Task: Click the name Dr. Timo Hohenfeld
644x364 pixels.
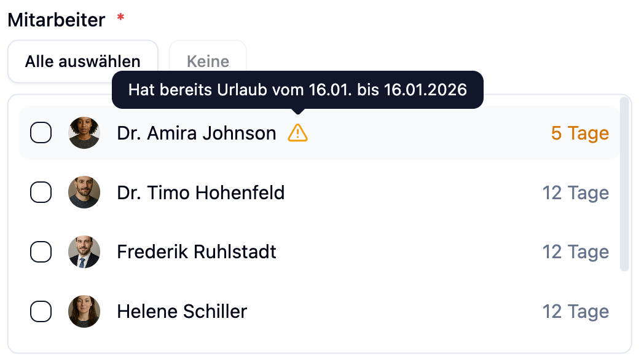Action: click(x=201, y=193)
